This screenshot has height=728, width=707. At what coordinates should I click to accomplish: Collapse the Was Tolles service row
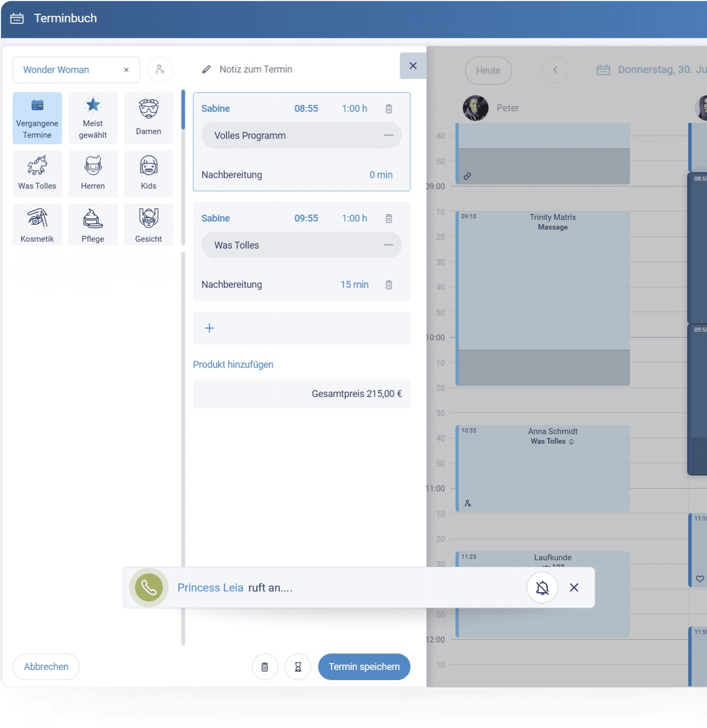389,246
